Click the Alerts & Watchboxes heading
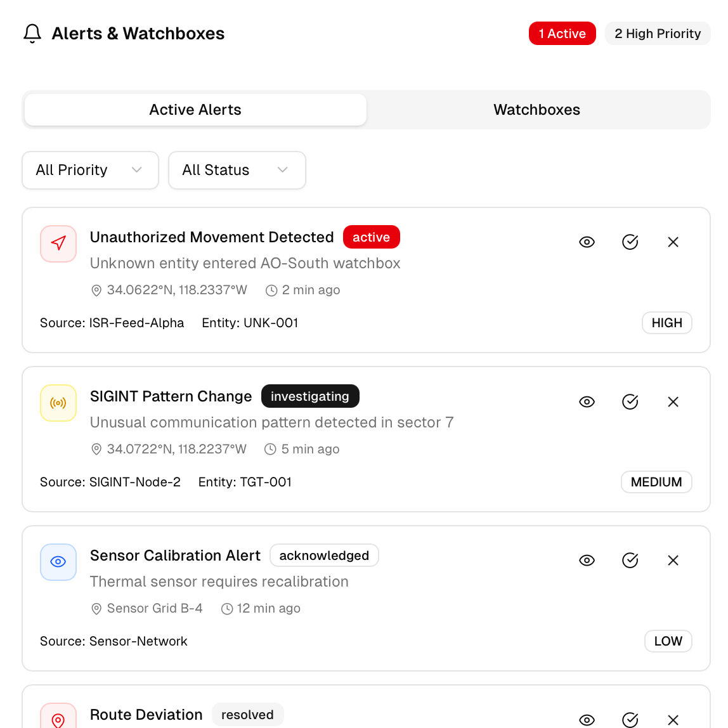This screenshot has height=728, width=728. (x=138, y=34)
